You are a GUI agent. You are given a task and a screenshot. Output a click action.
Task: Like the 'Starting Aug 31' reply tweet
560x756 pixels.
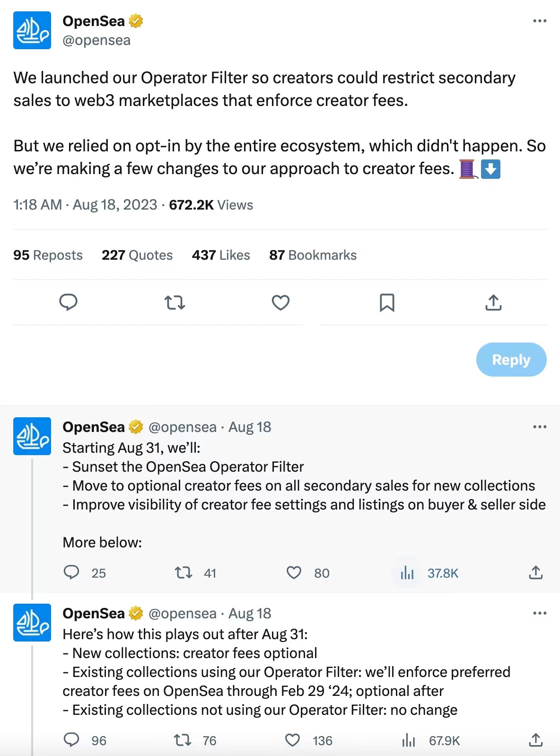coord(293,573)
